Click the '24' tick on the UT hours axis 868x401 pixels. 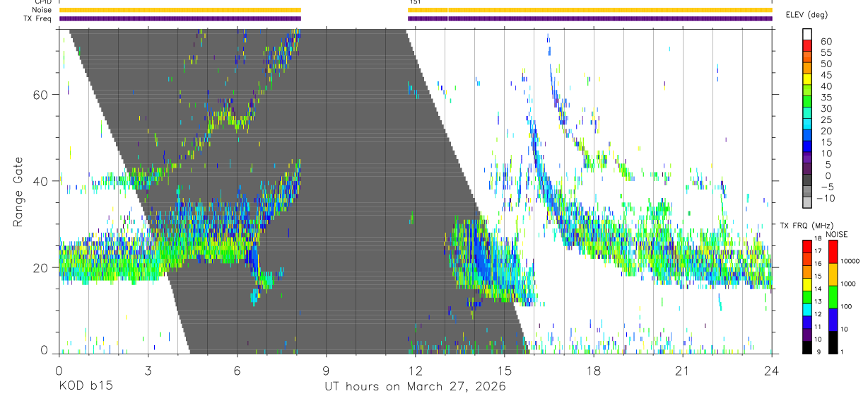click(x=771, y=371)
